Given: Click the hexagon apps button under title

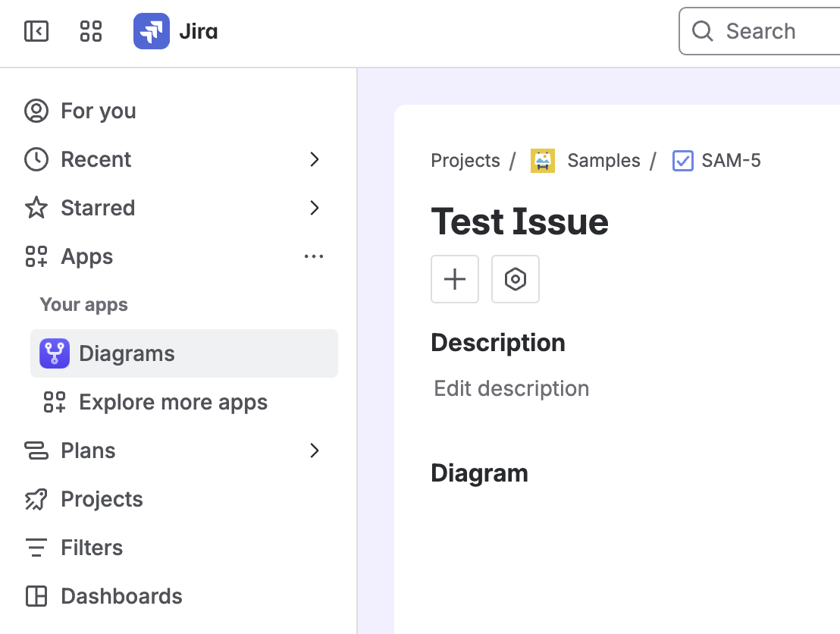Looking at the screenshot, I should click(516, 279).
